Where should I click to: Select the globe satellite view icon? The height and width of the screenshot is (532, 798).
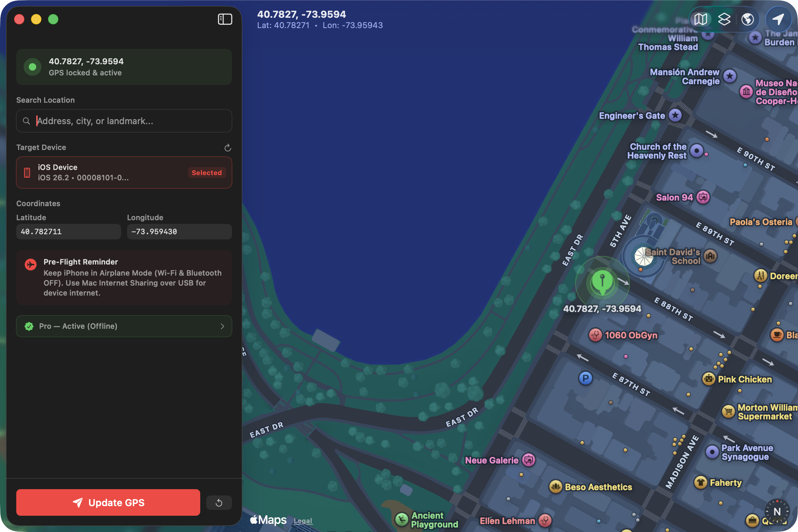(748, 19)
